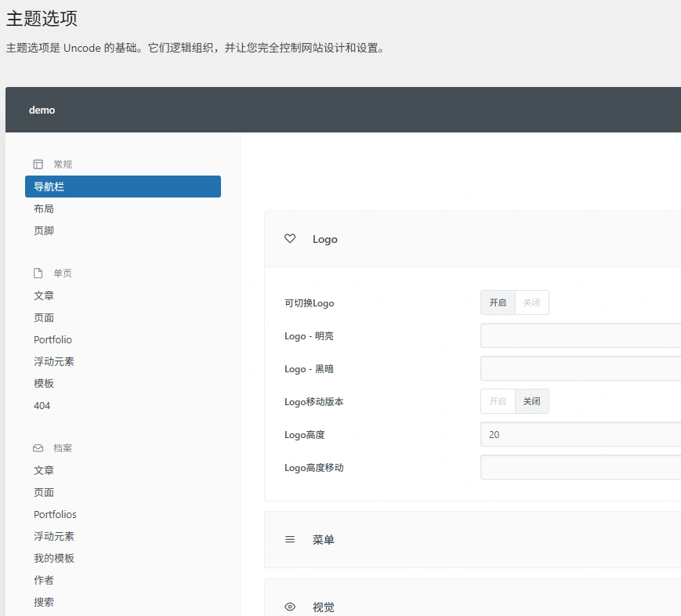
Task: Enable the 可切换Logo option
Action: pos(497,303)
